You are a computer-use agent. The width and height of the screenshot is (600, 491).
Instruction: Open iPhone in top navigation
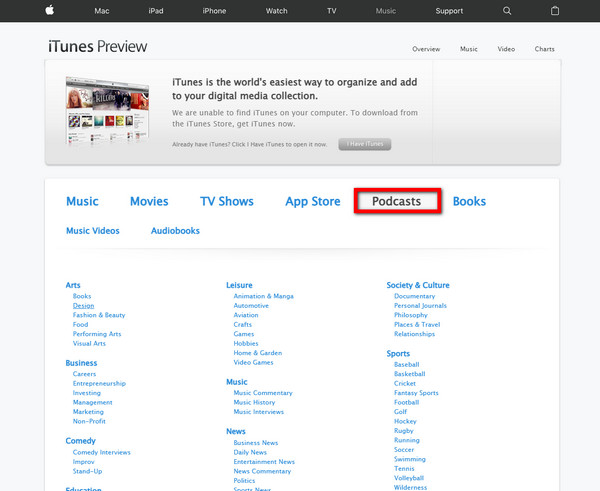(214, 11)
